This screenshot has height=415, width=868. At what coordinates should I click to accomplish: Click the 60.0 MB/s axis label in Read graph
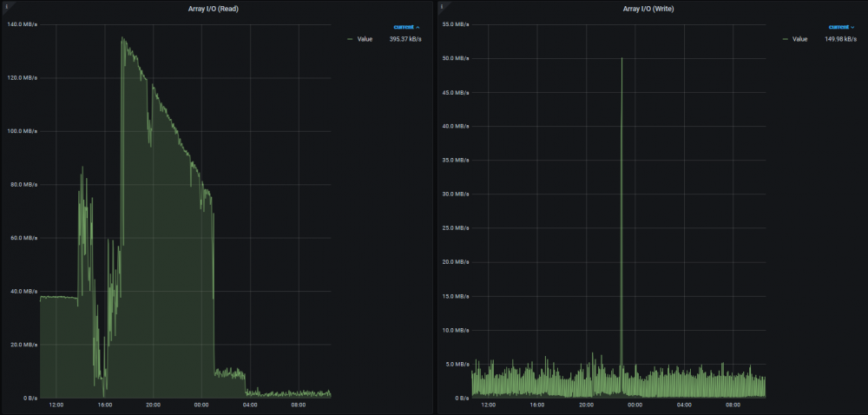(23, 238)
